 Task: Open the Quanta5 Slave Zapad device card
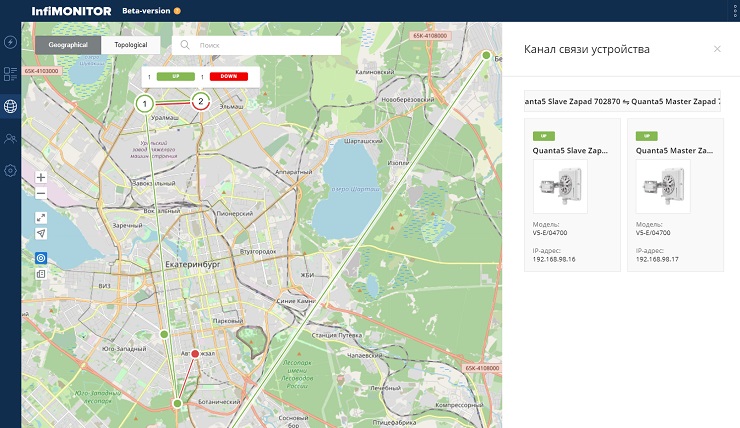pyautogui.click(x=572, y=195)
